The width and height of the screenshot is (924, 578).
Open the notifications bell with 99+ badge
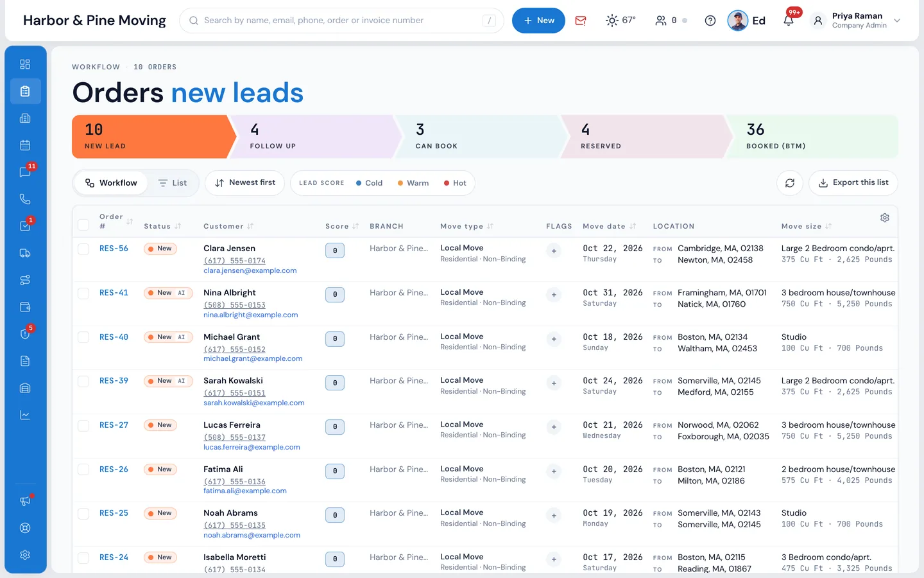tap(789, 21)
